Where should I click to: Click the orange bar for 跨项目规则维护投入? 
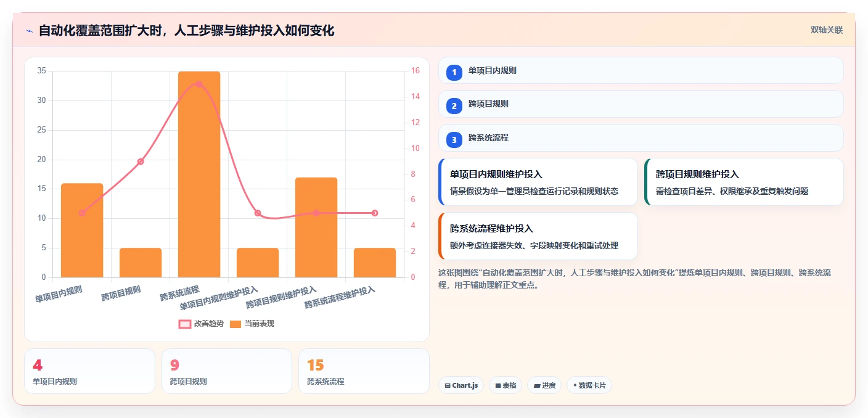point(316,227)
